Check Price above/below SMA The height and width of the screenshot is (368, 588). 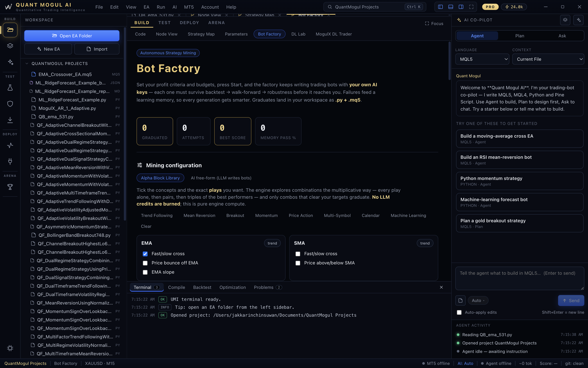point(298,263)
